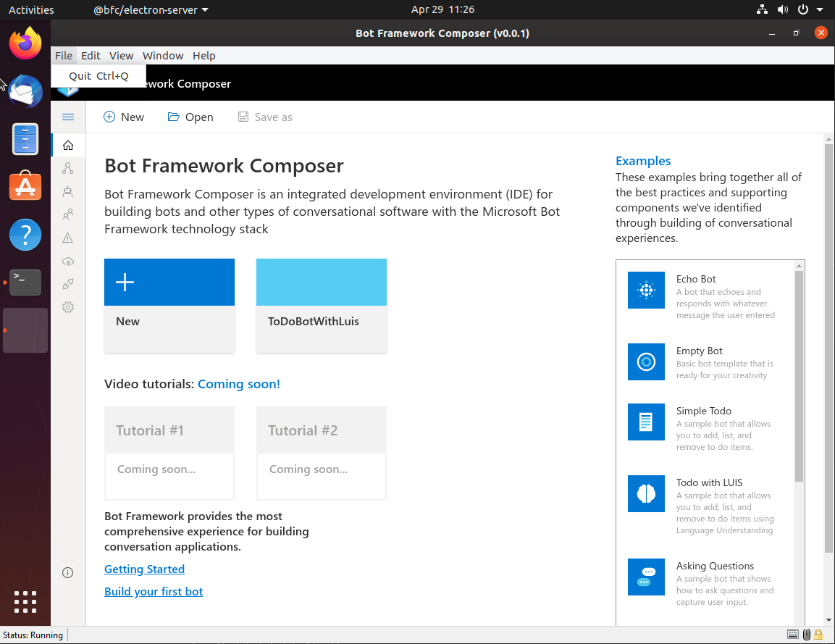This screenshot has width=835, height=644.
Task: Open the About info icon
Action: (x=67, y=572)
